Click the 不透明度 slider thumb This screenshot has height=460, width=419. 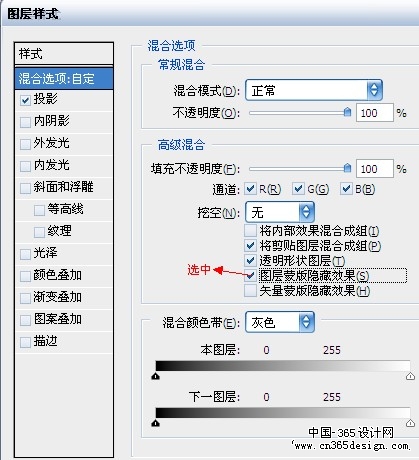[347, 112]
